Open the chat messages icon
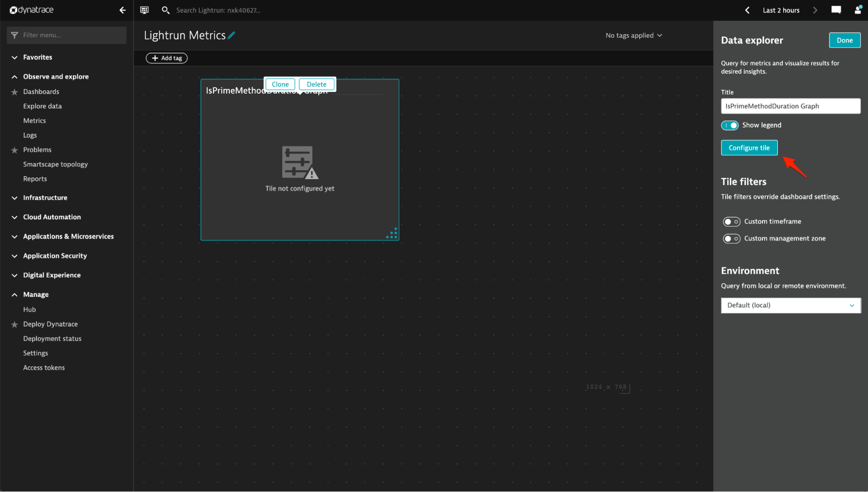868x492 pixels. point(836,10)
